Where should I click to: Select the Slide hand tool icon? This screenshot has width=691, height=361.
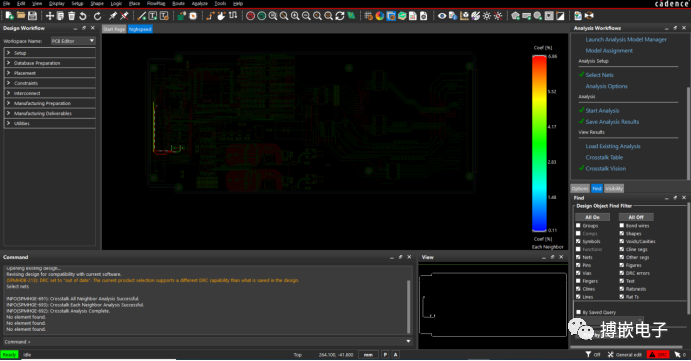click(x=221, y=16)
